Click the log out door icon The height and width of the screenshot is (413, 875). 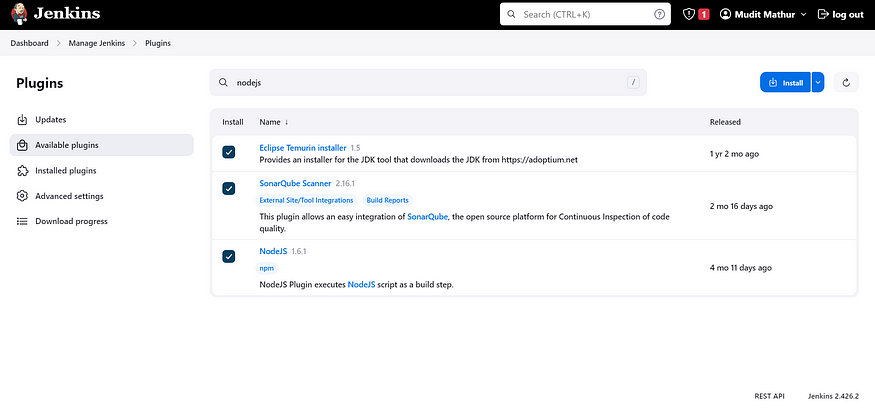[x=823, y=15]
